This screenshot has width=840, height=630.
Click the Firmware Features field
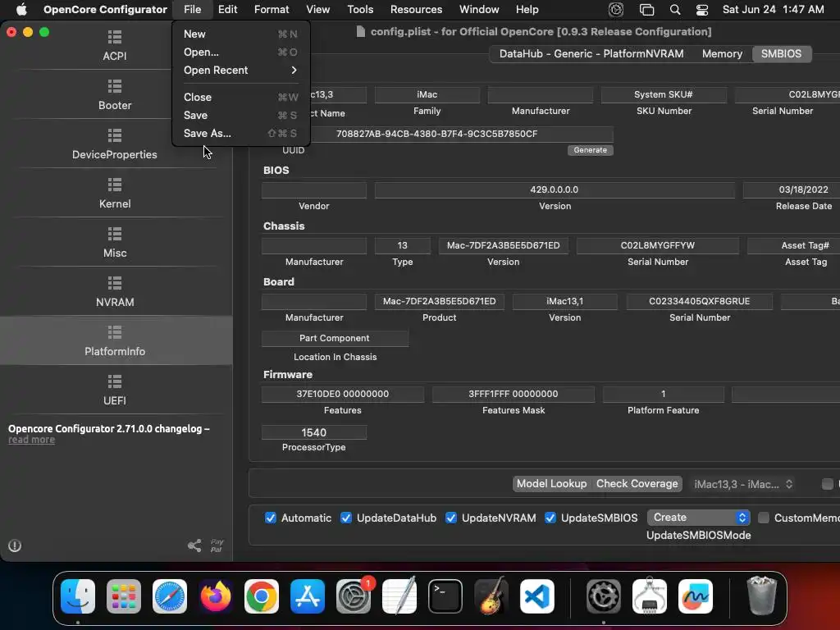(x=343, y=395)
